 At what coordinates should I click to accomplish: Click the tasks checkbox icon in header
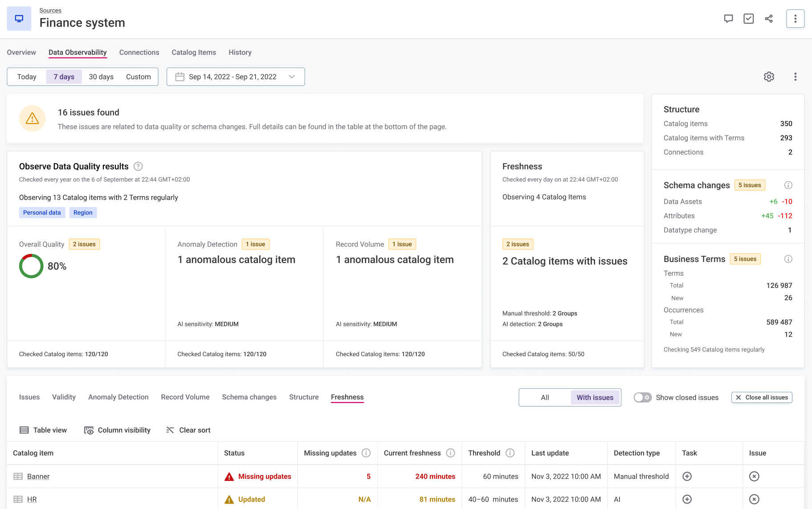748,19
